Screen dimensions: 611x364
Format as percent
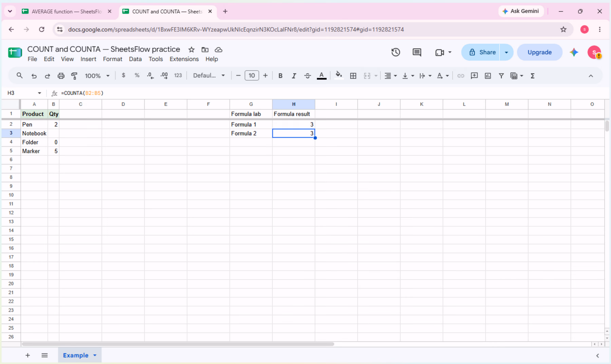137,75
